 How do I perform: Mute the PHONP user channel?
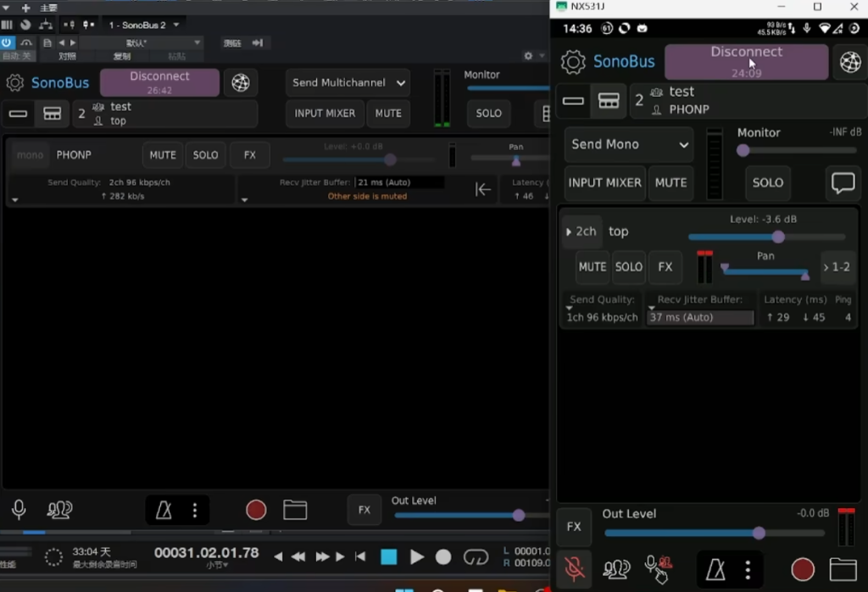[x=162, y=154]
